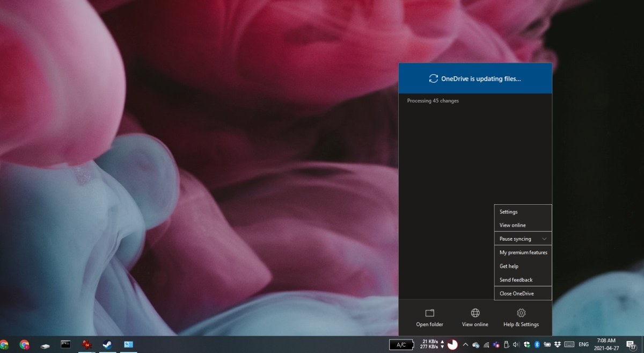The width and height of the screenshot is (644, 353).
Task: Click the Dropbox icon in system tray
Action: pyautogui.click(x=557, y=345)
